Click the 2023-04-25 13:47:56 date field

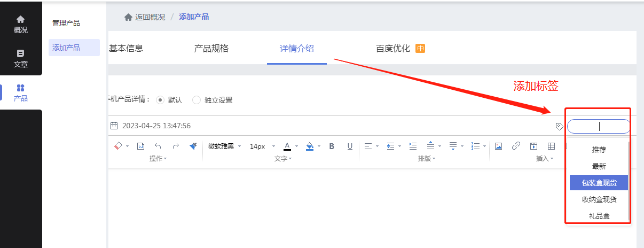click(x=156, y=126)
